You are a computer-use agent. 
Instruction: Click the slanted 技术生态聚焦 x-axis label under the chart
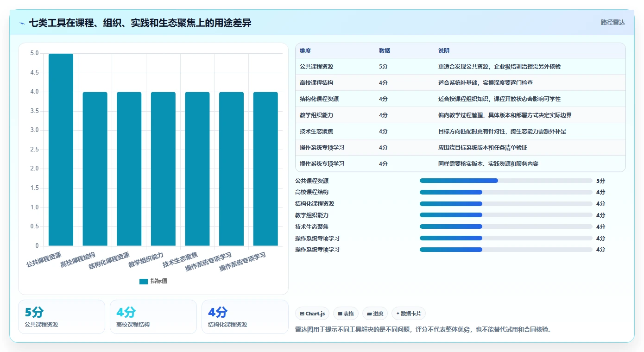coord(180,260)
